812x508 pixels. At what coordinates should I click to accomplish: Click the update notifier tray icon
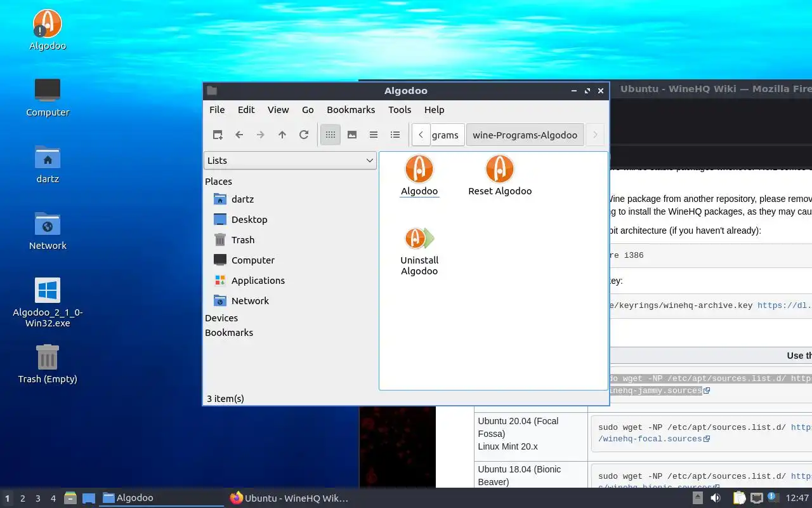coord(773,497)
